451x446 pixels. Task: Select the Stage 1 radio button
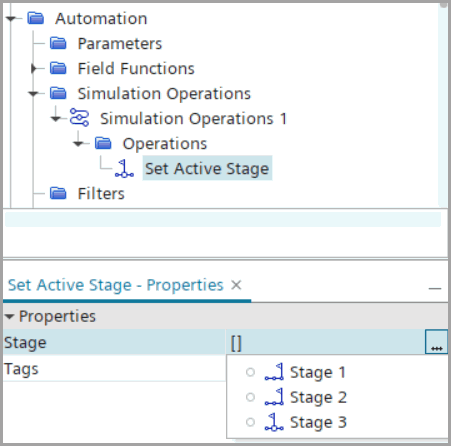pos(250,372)
